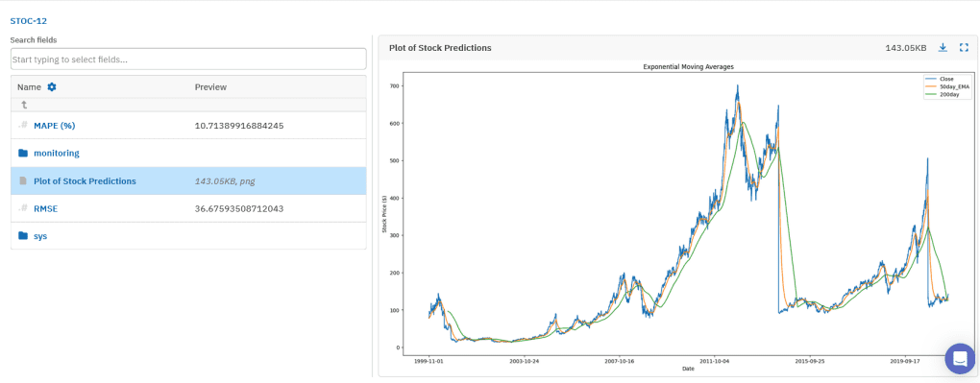The image size is (980, 383).
Task: Click the 143.05KB size label in panel header
Action: tap(906, 47)
